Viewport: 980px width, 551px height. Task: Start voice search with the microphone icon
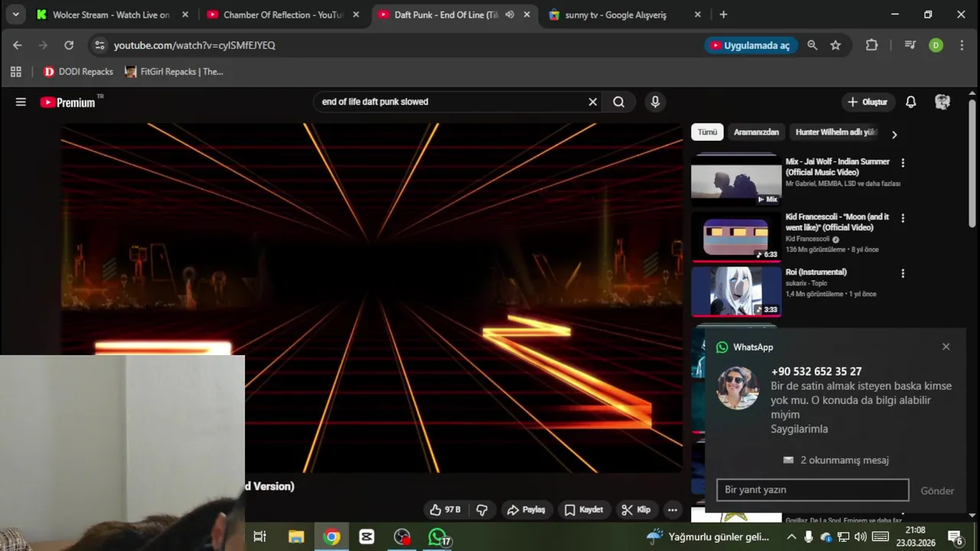click(x=655, y=102)
